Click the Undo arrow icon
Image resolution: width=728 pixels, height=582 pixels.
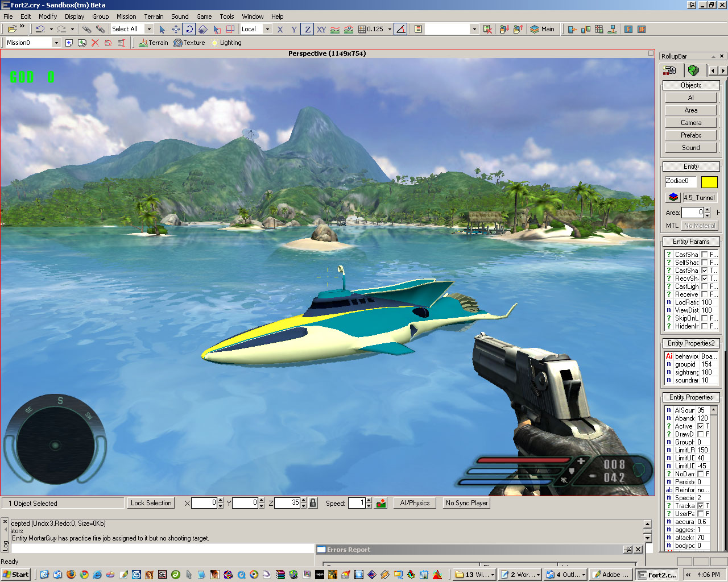pos(40,29)
